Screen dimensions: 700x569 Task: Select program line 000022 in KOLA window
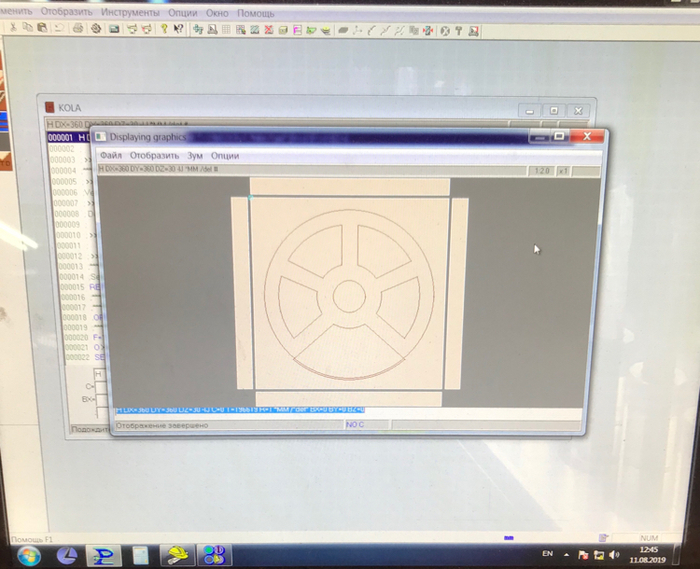(86, 357)
